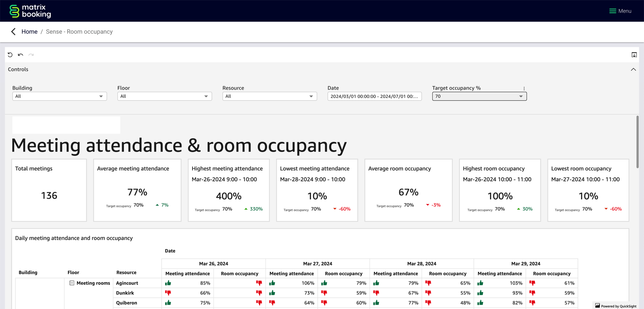Click the Matrix Booking logo

[x=30, y=11]
